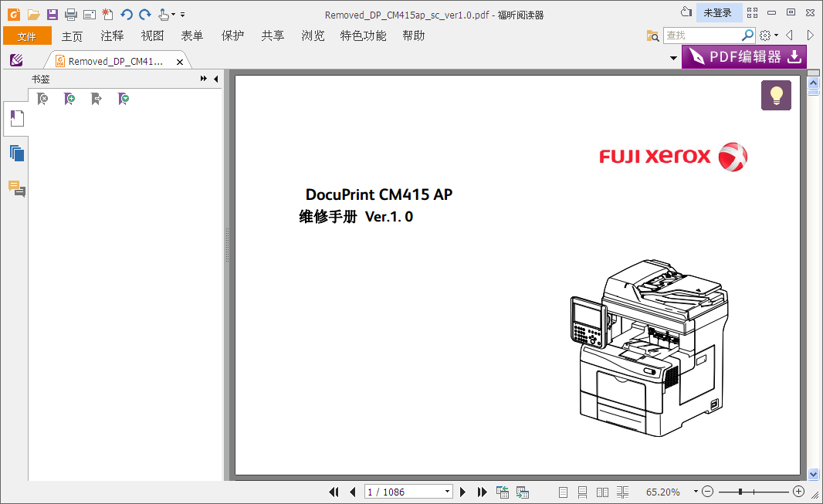This screenshot has width=823, height=504.
Task: Open the 注释 comment tab
Action: coord(112,36)
